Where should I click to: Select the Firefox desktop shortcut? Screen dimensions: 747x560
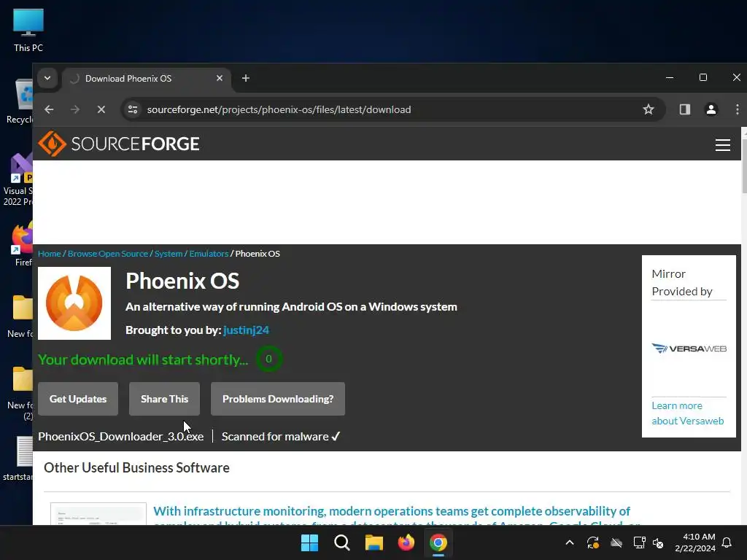(x=22, y=244)
